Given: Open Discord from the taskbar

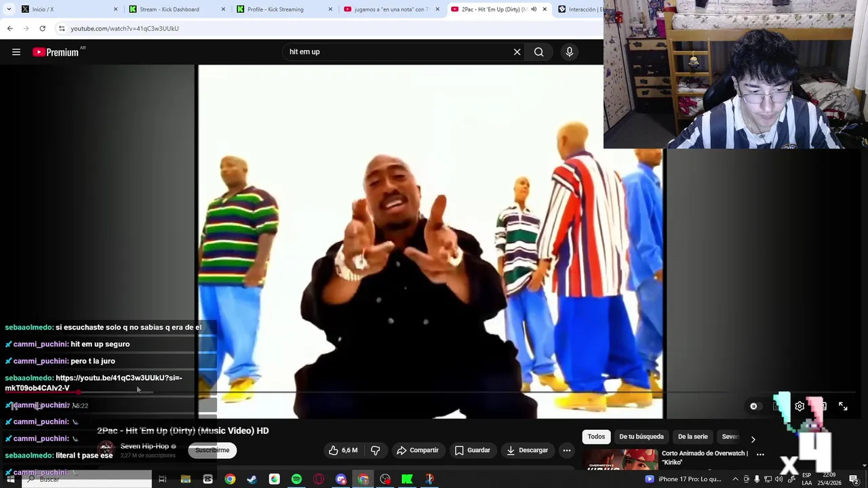Looking at the screenshot, I should click(341, 479).
